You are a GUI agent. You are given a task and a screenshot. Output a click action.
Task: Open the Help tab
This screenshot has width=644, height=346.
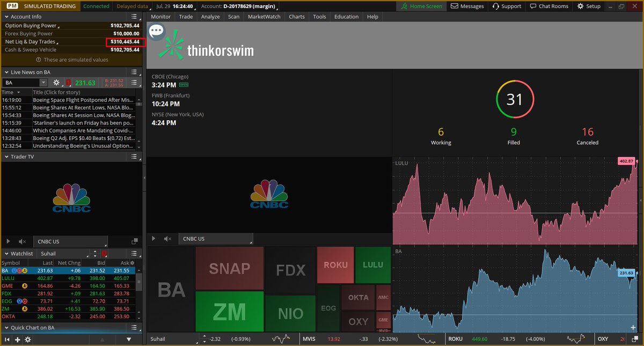click(x=372, y=17)
